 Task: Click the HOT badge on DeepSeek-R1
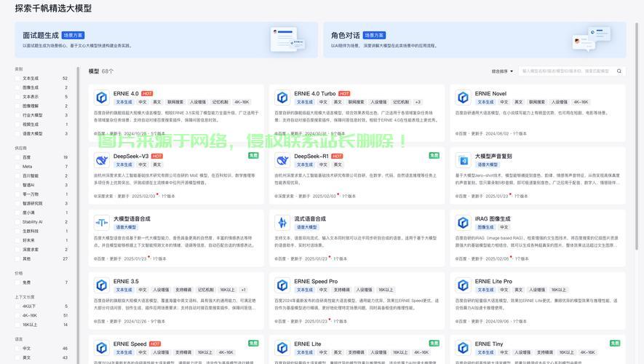tap(337, 156)
